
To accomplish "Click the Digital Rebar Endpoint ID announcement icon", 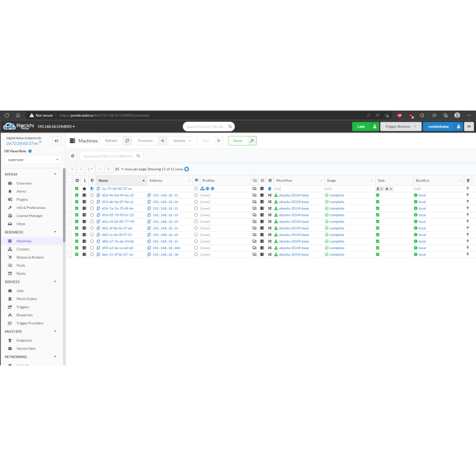I will pyautogui.click(x=57, y=141).
